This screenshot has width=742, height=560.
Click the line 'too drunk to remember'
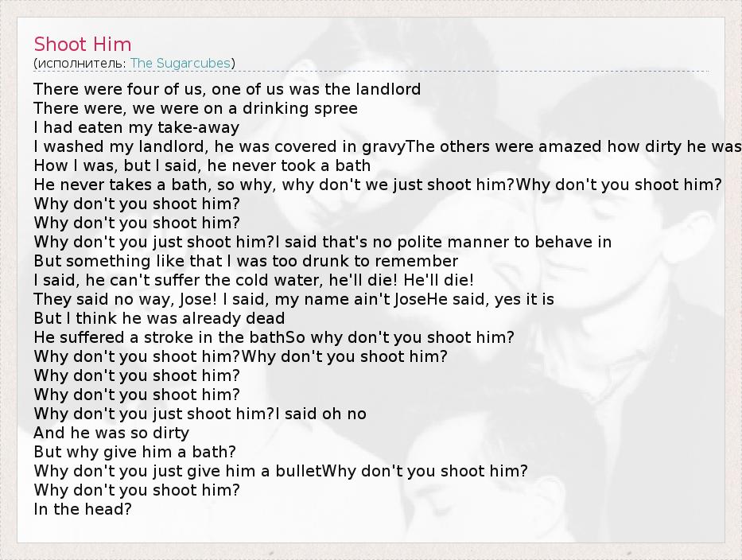(x=246, y=261)
